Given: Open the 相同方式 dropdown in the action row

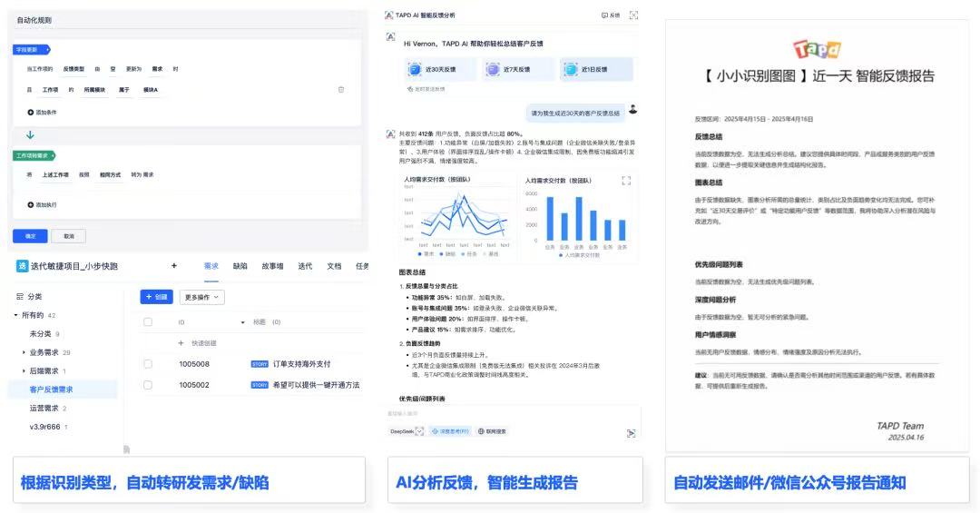Looking at the screenshot, I should pyautogui.click(x=110, y=175).
